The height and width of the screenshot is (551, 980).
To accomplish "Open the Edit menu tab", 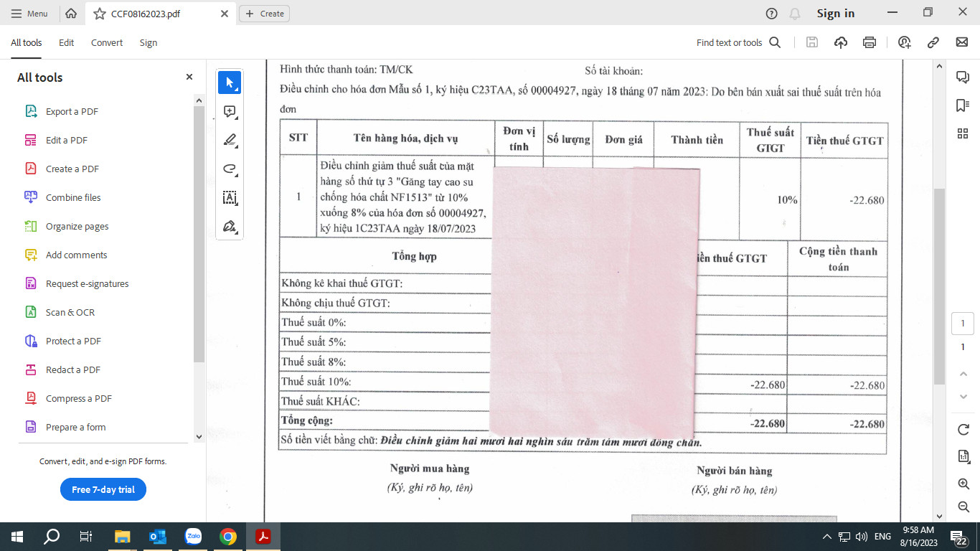I will click(66, 43).
